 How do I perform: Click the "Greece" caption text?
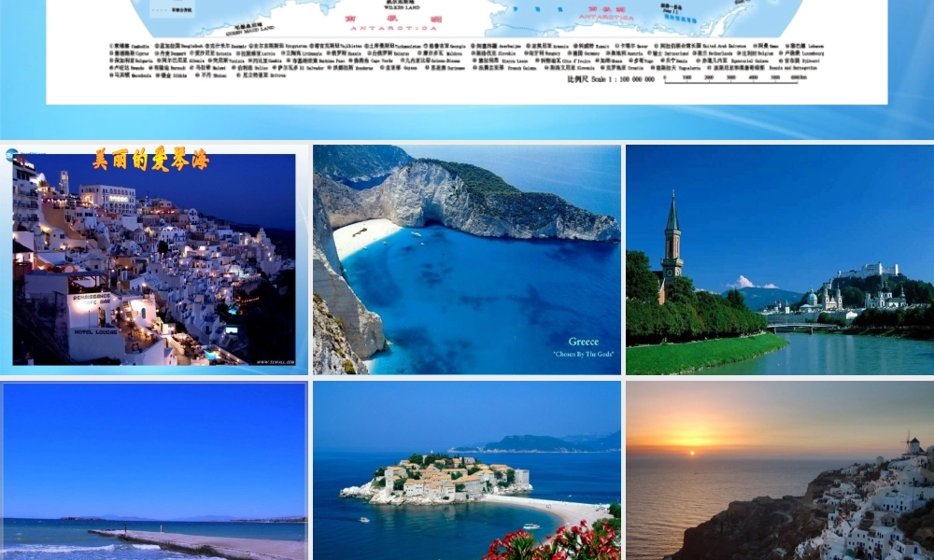[x=583, y=342]
